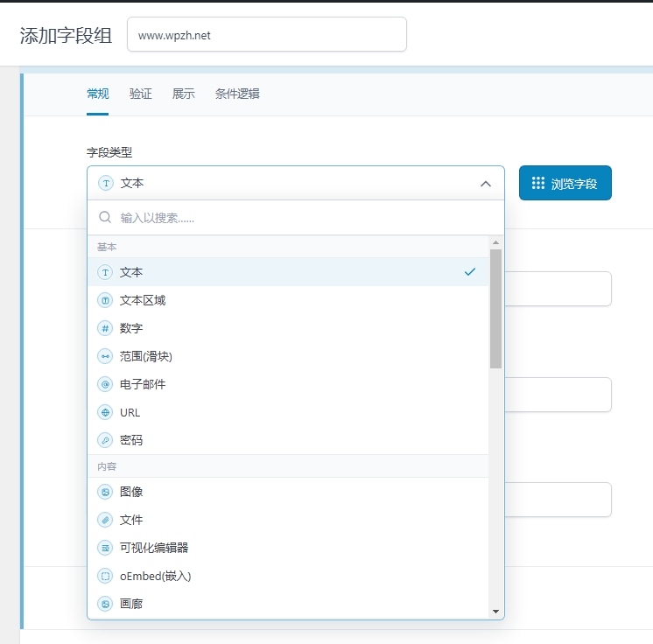Click the 添加字段组 page heading

[66, 35]
